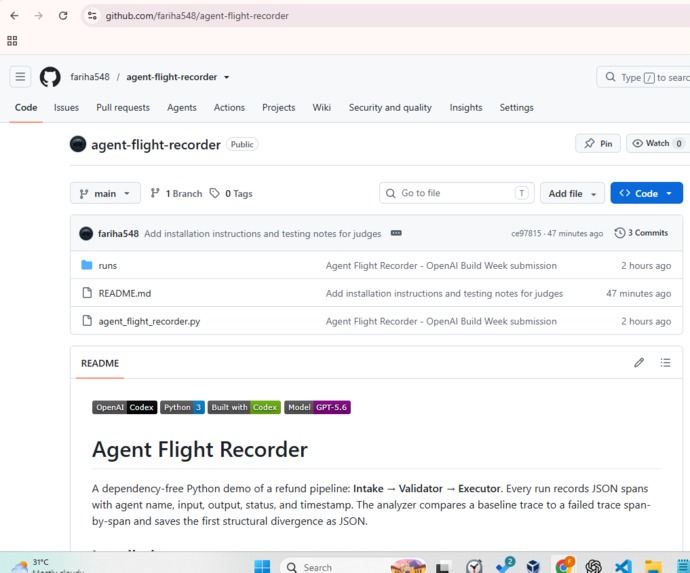This screenshot has width=690, height=573.
Task: Click the Model GPT-5.6 badge
Action: pyautogui.click(x=317, y=407)
